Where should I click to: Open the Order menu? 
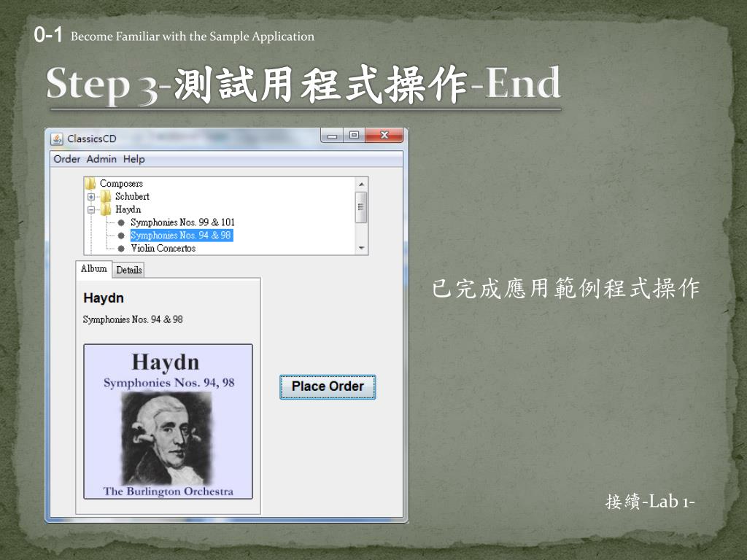tap(66, 159)
